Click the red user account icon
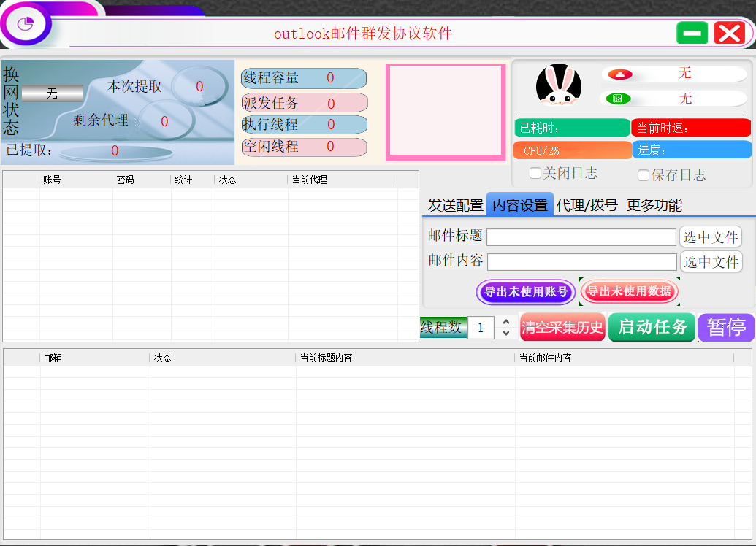This screenshot has height=546, width=756. point(620,74)
